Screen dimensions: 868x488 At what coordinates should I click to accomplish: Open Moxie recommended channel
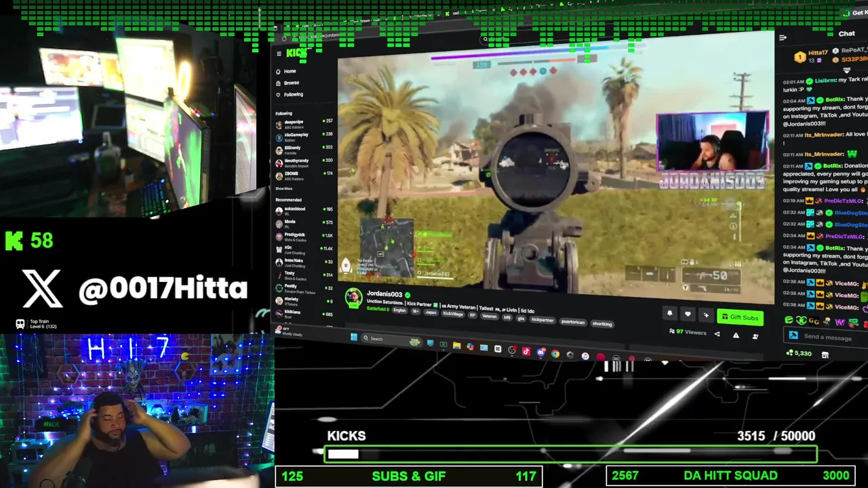[x=304, y=223]
